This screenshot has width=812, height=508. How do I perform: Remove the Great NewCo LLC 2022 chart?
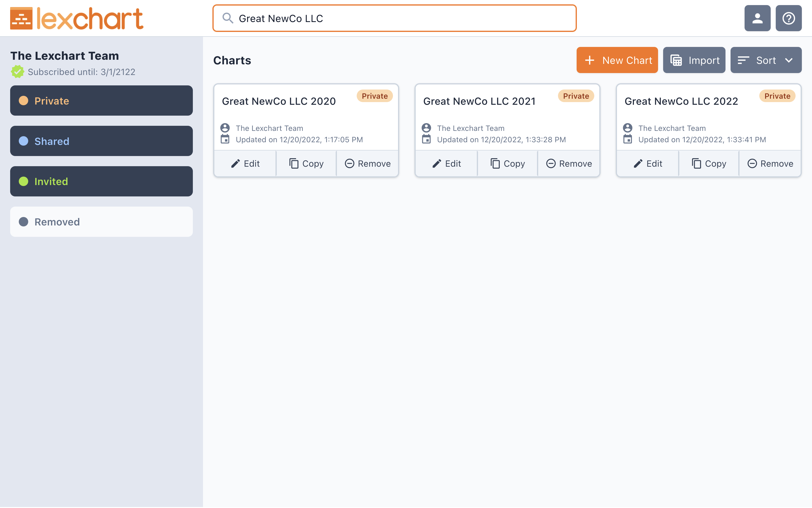click(x=770, y=164)
